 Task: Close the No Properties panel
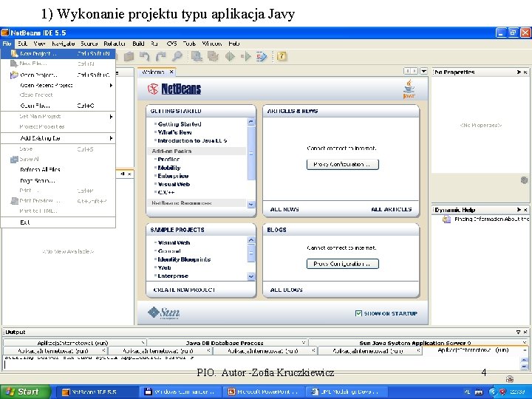(x=525, y=72)
